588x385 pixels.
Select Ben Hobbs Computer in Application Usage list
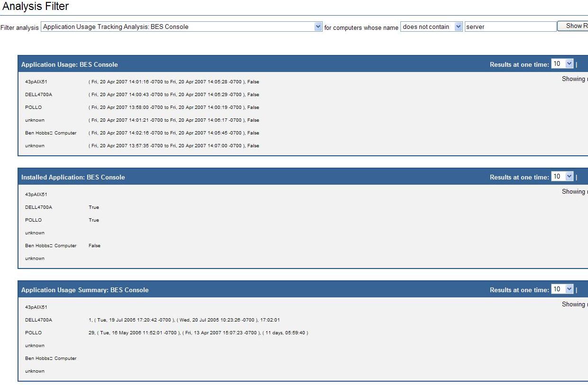[x=51, y=133]
